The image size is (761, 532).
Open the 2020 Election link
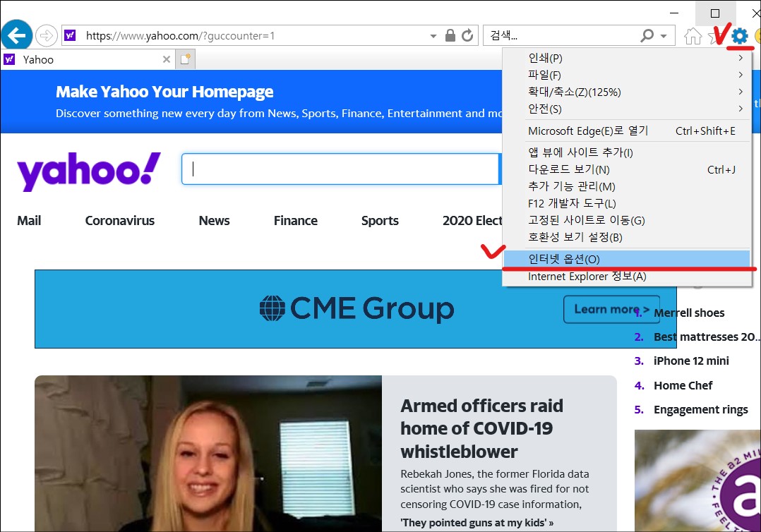coord(472,221)
